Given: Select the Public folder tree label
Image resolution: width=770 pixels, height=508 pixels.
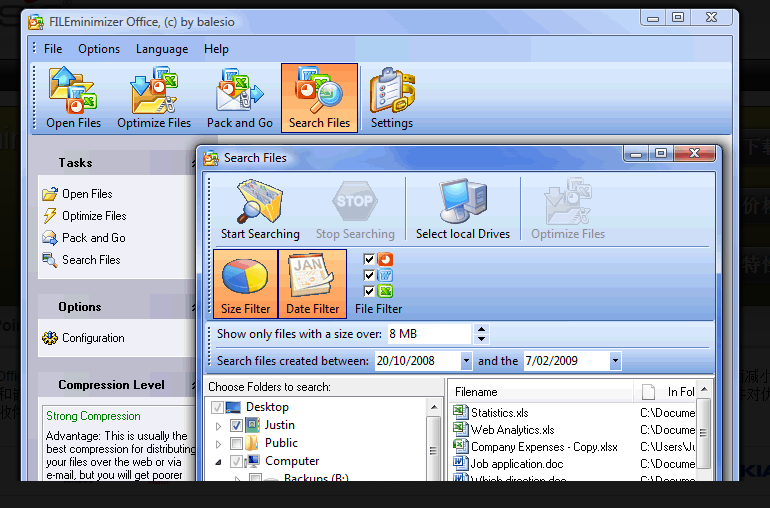Looking at the screenshot, I should point(281,443).
